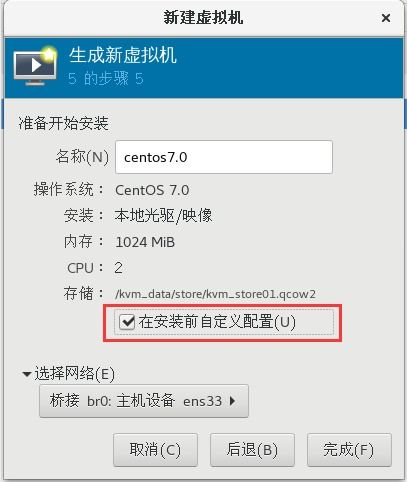
Task: Click the virtual machine monitor icon
Action: coord(35,65)
